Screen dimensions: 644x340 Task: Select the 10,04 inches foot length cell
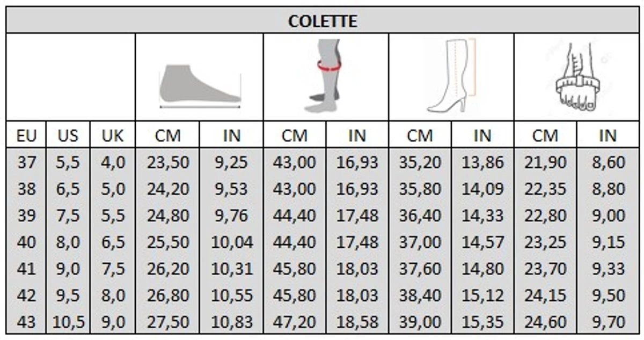click(x=231, y=242)
